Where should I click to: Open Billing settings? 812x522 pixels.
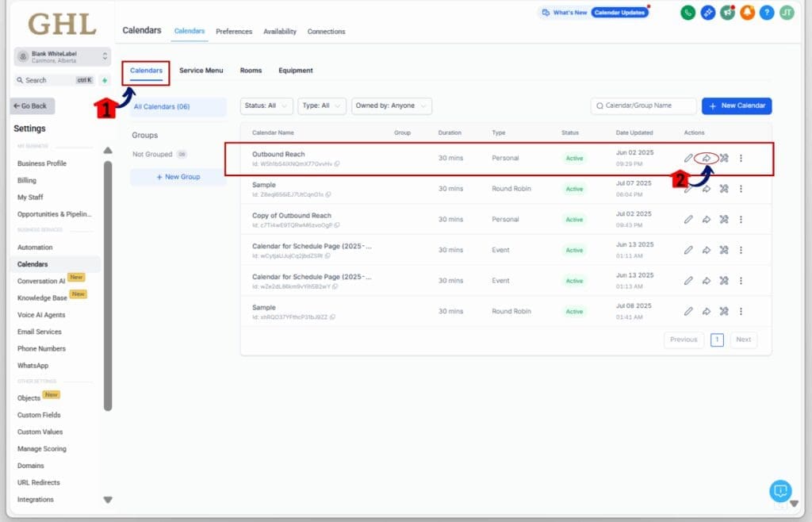[x=27, y=181]
